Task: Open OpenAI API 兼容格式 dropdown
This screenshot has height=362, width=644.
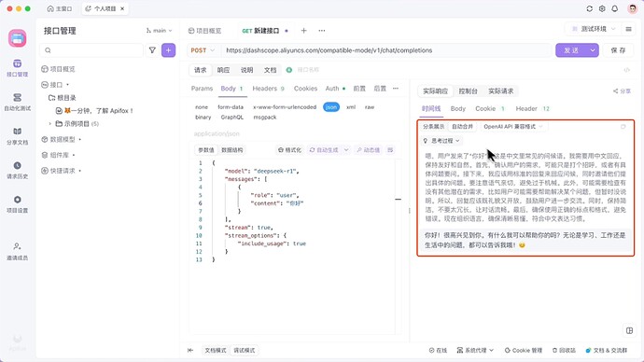Action: coord(513,126)
